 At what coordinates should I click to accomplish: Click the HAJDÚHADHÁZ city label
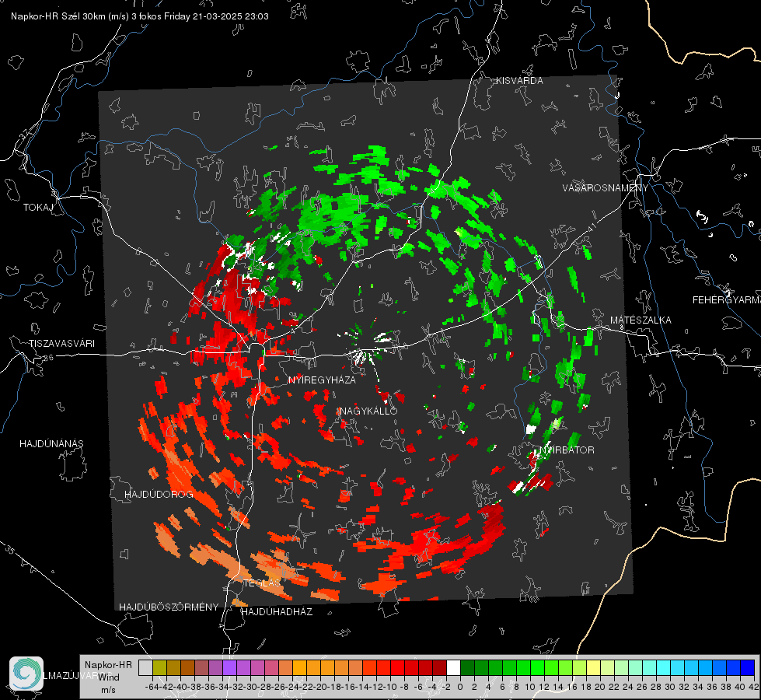click(277, 611)
